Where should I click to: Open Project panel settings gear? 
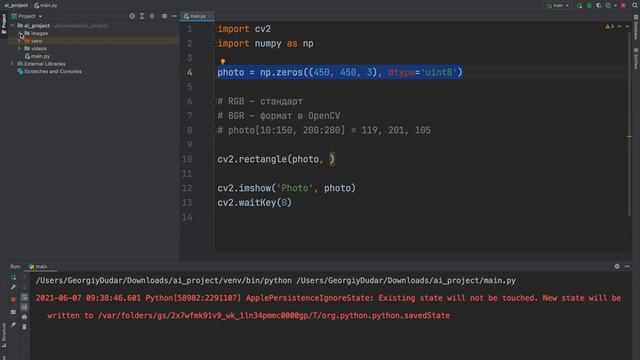tap(164, 16)
